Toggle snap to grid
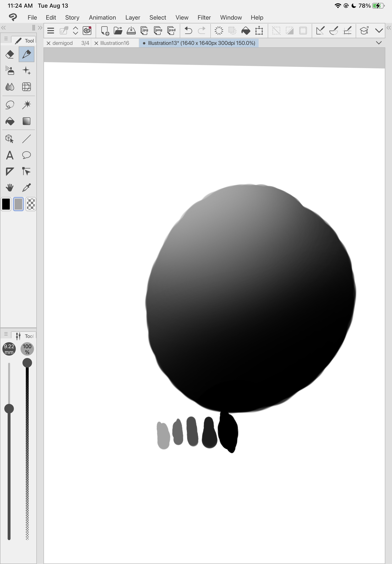Screen dimensions: 392x564 click(x=347, y=31)
